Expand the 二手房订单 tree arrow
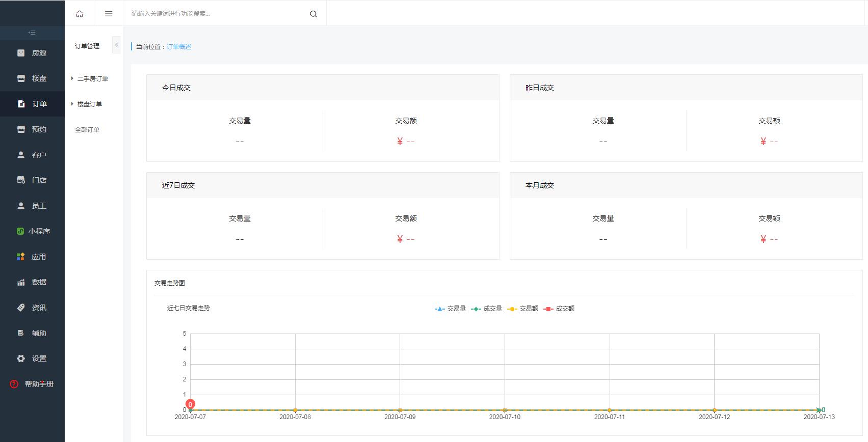The image size is (868, 442). coord(72,78)
